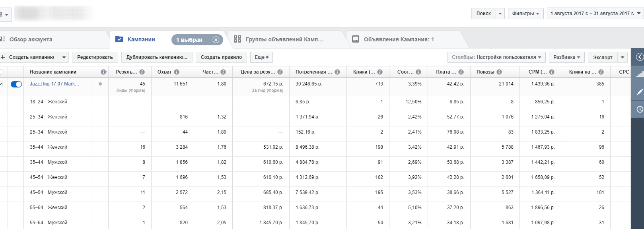Sort by the 'Название кампании' column header
The width and height of the screenshot is (644, 229).
[x=53, y=72]
